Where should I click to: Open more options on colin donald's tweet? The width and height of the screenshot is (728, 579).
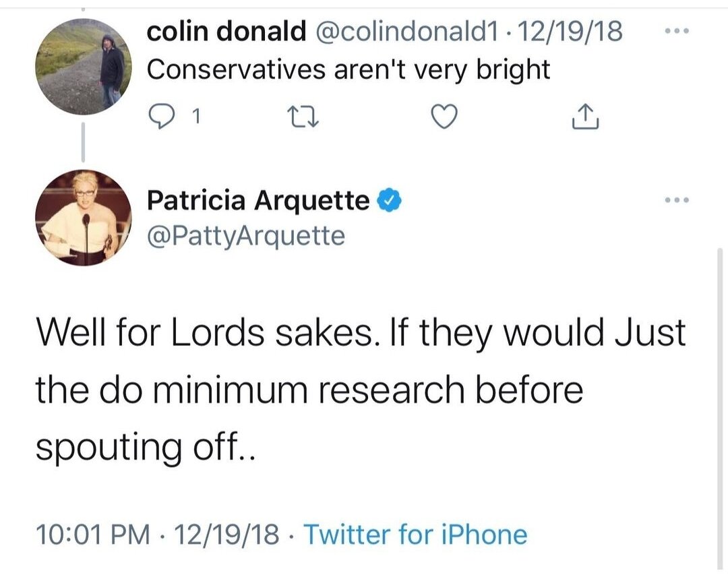point(676,32)
